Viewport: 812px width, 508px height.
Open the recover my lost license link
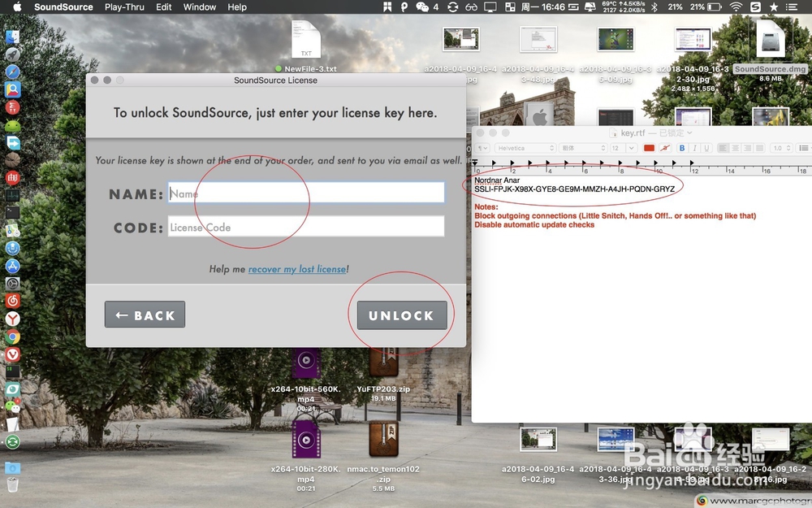point(297,269)
